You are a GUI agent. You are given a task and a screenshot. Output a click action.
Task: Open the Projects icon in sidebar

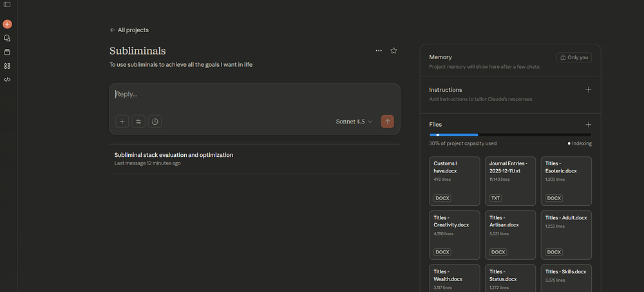(7, 51)
